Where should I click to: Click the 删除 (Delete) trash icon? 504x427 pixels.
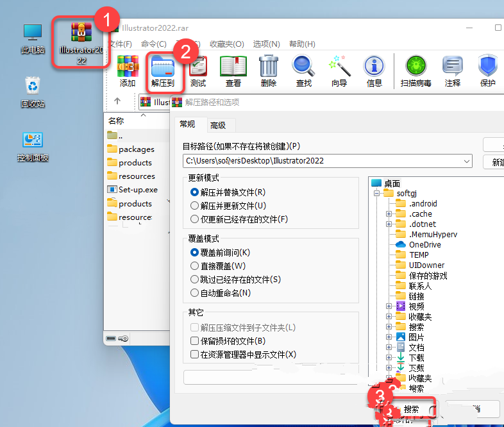pos(269,71)
